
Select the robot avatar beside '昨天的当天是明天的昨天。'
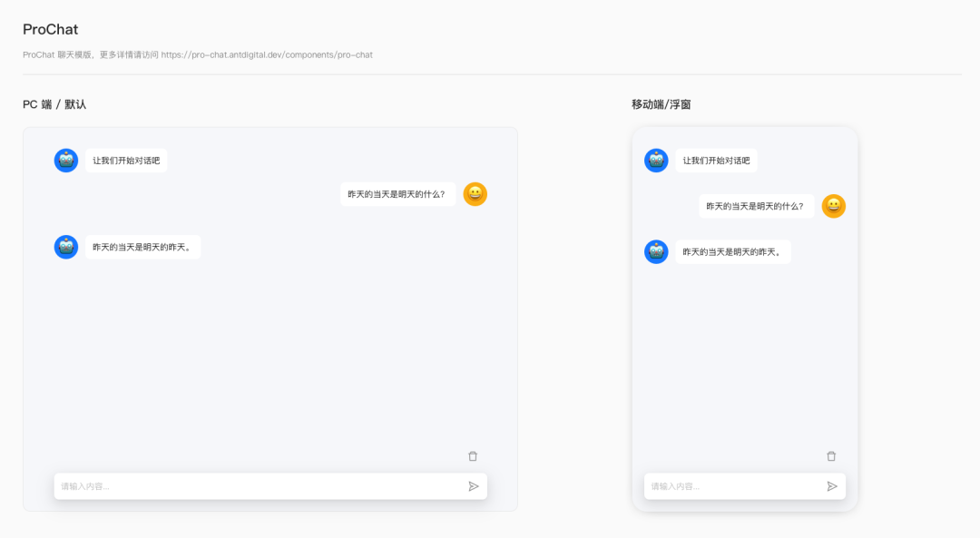click(65, 246)
